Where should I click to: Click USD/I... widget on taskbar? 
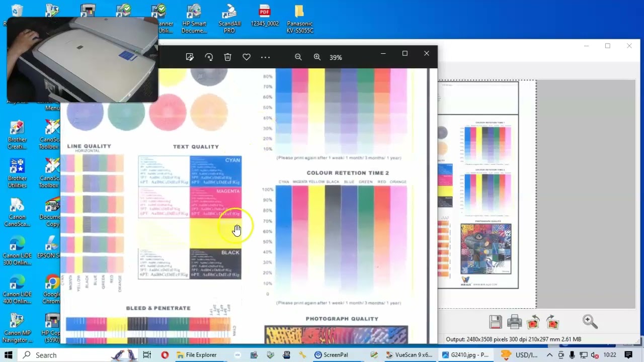tap(520, 355)
